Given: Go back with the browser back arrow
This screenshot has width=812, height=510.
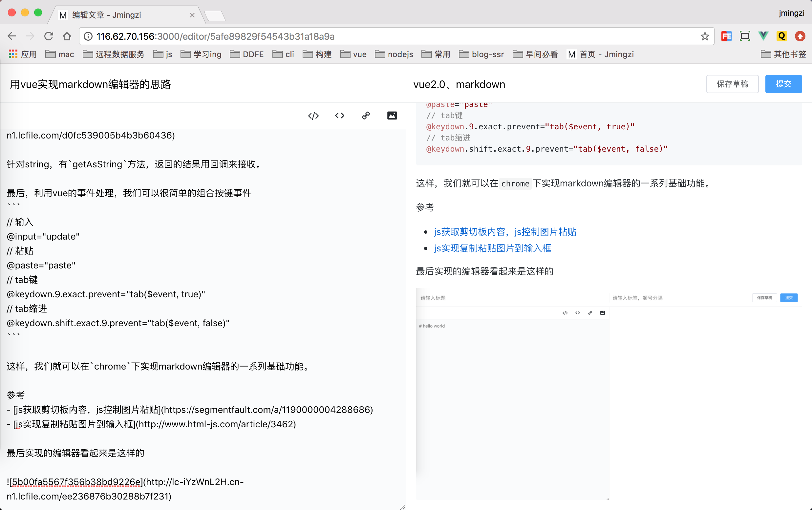Looking at the screenshot, I should click(x=12, y=36).
